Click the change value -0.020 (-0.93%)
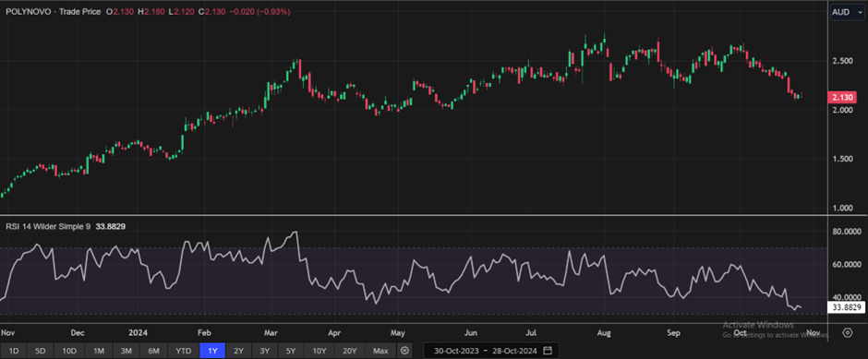Viewport: 868px width, 359px height. click(x=259, y=12)
